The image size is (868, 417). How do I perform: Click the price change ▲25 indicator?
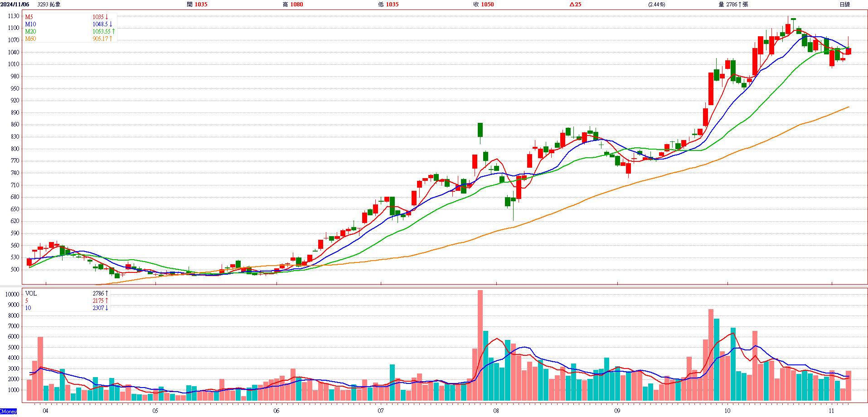tap(575, 4)
